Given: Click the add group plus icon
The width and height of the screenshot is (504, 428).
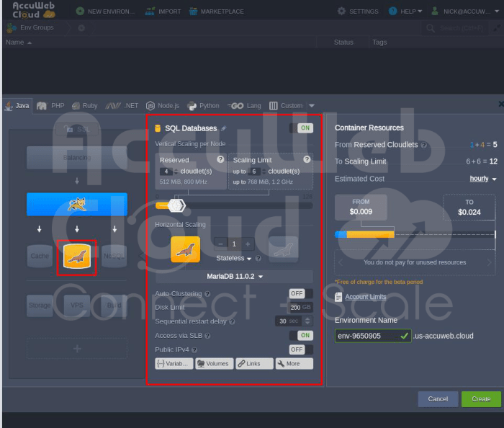Looking at the screenshot, I should coord(81,28).
